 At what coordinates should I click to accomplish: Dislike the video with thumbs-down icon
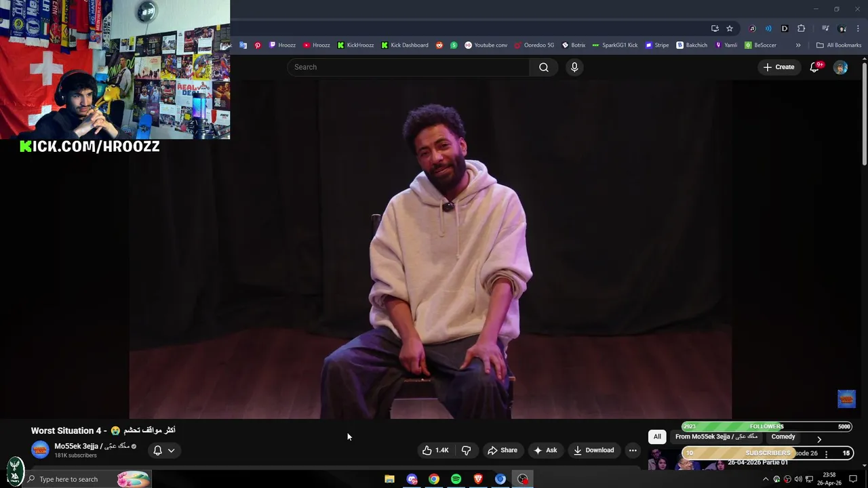pyautogui.click(x=466, y=450)
